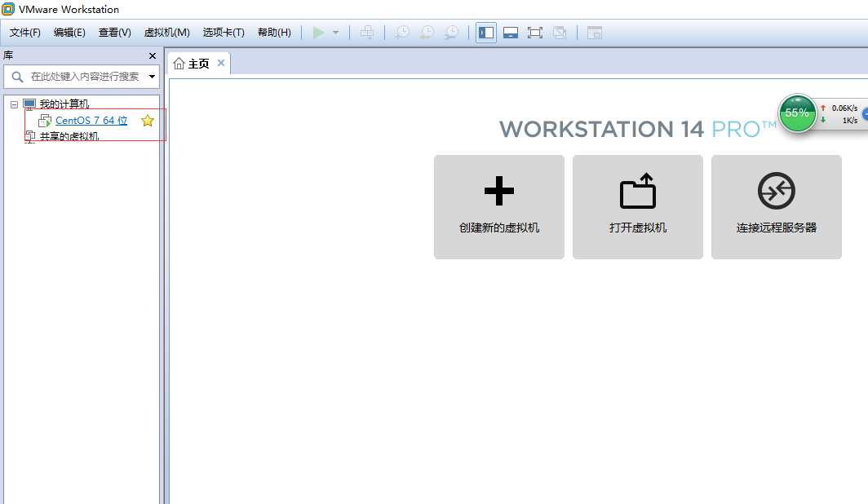Click 连接远程服务器 tile
The width and height of the screenshot is (868, 504).
776,207
